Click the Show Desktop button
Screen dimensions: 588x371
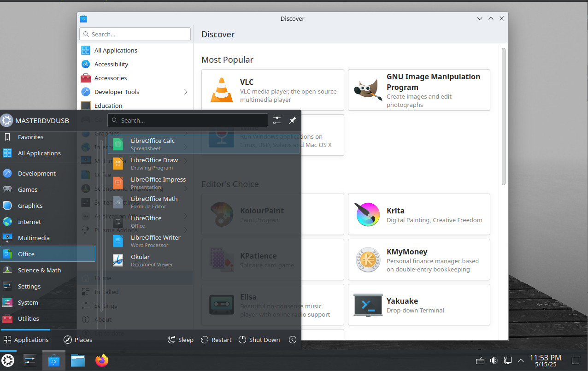pos(576,360)
